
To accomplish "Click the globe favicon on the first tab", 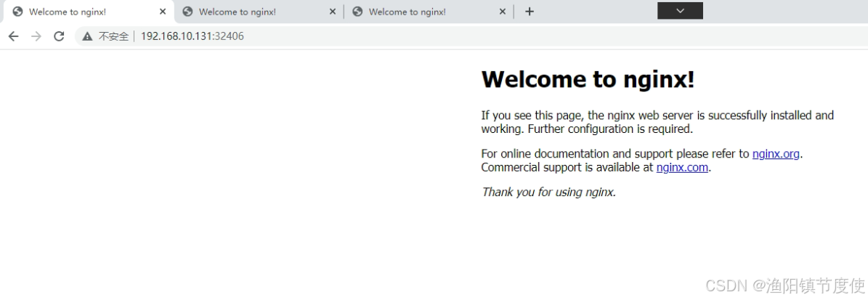I will tap(17, 12).
